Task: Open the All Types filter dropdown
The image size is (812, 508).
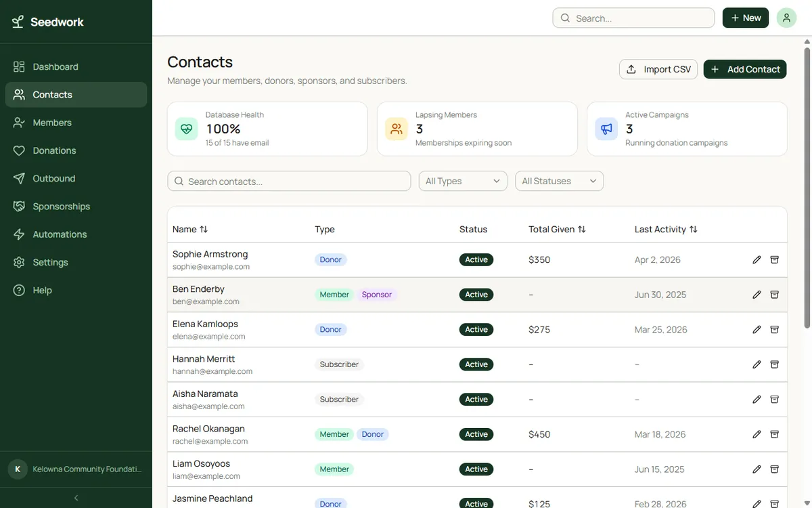Action: [462, 181]
